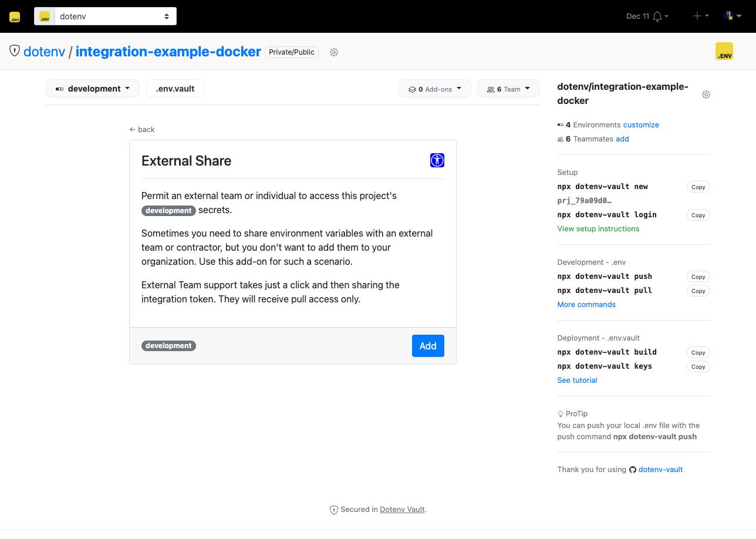Click the development badge in the description

[x=168, y=210]
